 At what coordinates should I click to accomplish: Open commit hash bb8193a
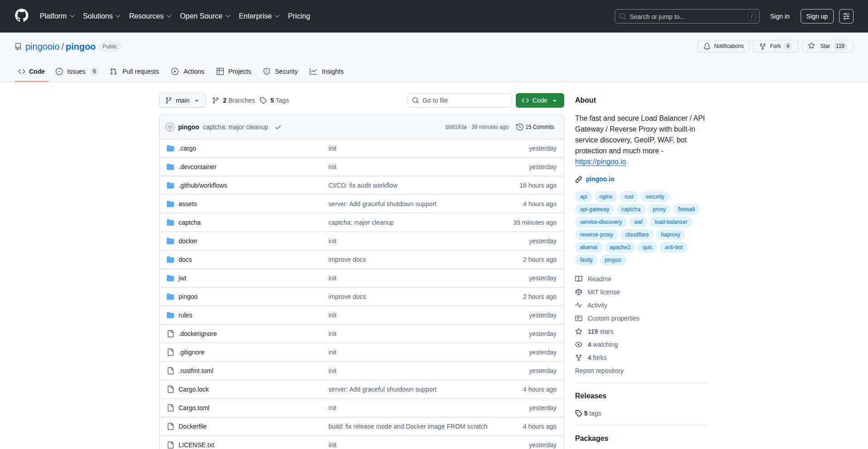[456, 127]
